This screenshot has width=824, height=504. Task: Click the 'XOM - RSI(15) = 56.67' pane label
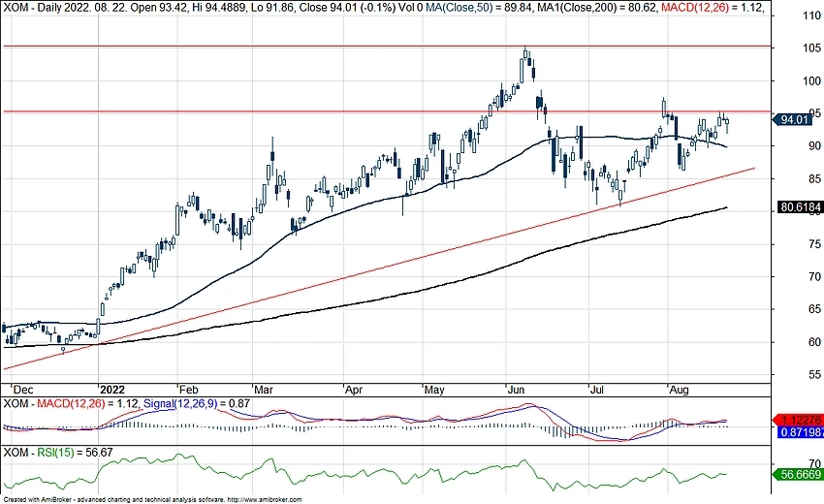click(x=58, y=452)
